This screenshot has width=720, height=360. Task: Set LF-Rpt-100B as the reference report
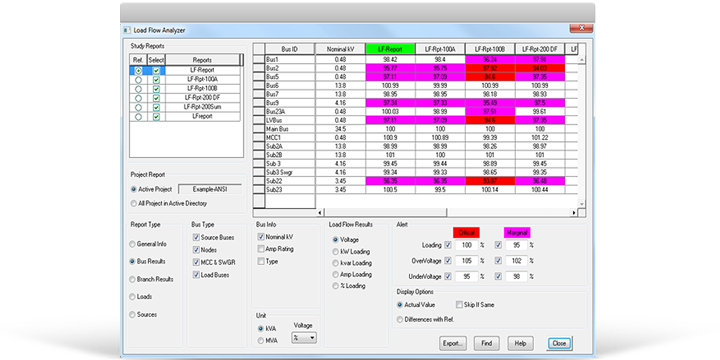(x=138, y=89)
